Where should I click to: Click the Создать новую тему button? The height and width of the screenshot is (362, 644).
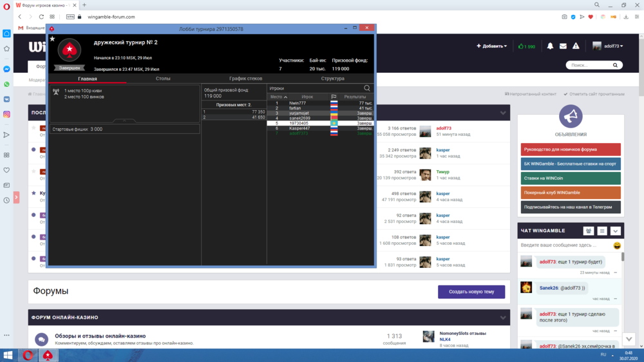(471, 292)
